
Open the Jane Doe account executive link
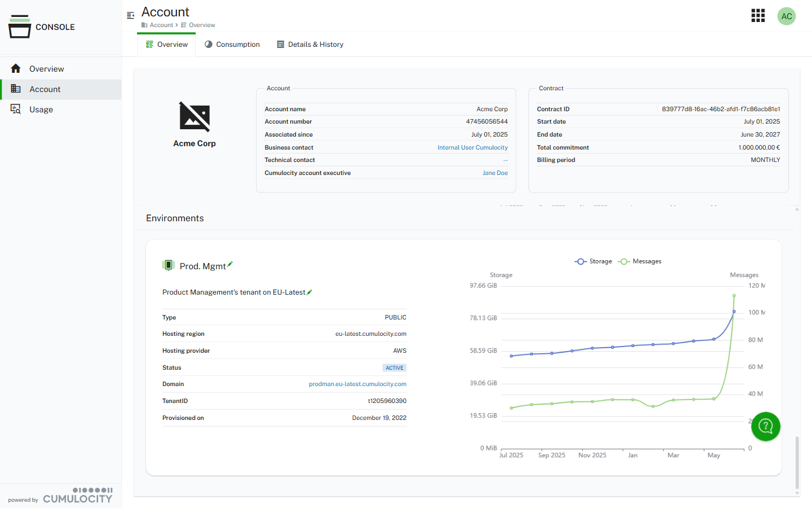tap(495, 173)
